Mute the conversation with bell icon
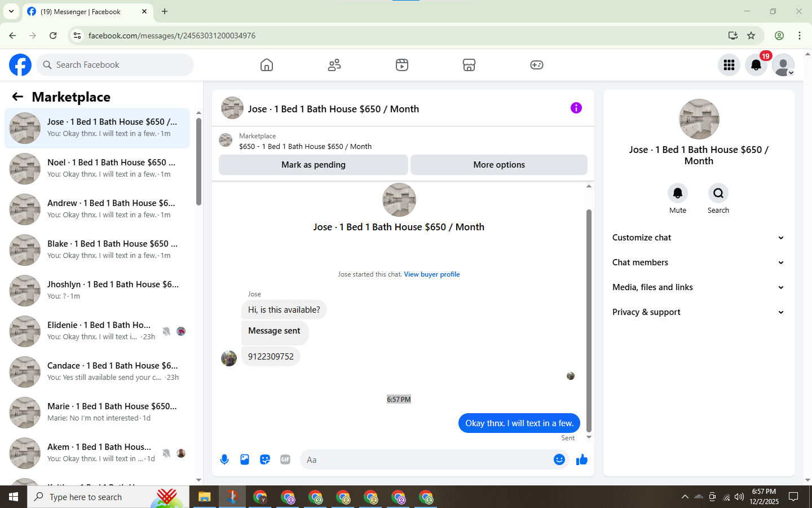The height and width of the screenshot is (508, 812). (x=678, y=193)
